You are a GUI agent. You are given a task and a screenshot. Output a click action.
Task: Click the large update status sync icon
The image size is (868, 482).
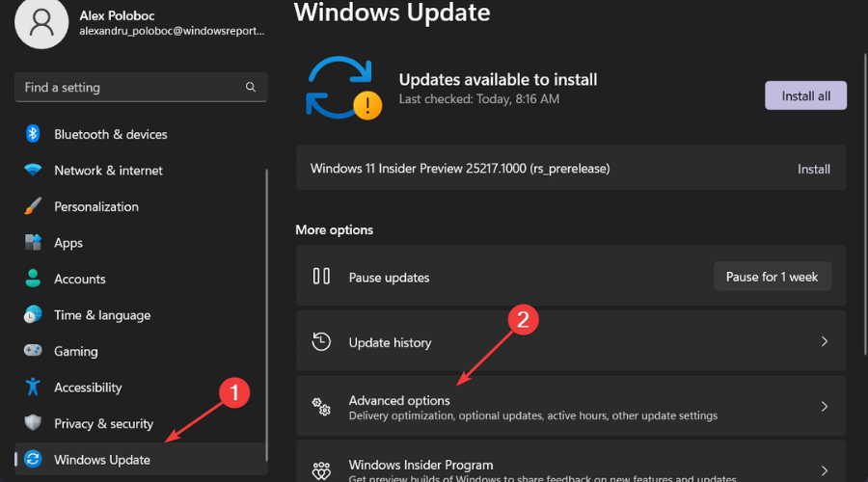point(343,88)
